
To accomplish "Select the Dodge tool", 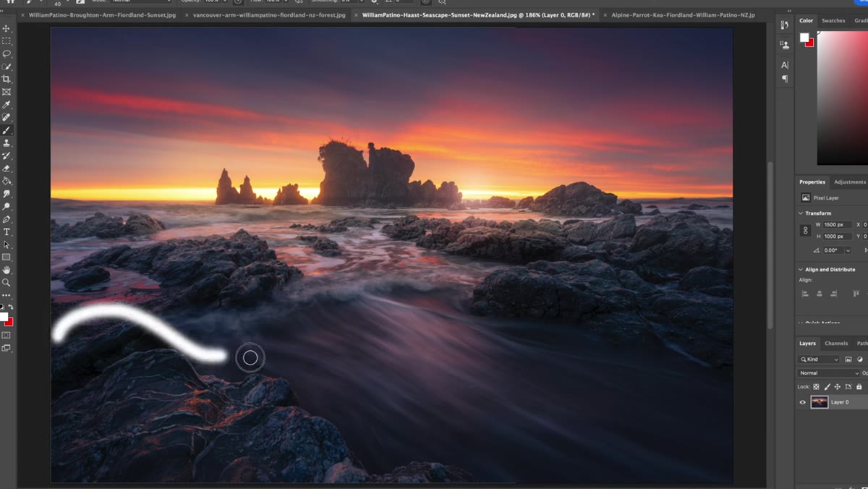I will [7, 207].
